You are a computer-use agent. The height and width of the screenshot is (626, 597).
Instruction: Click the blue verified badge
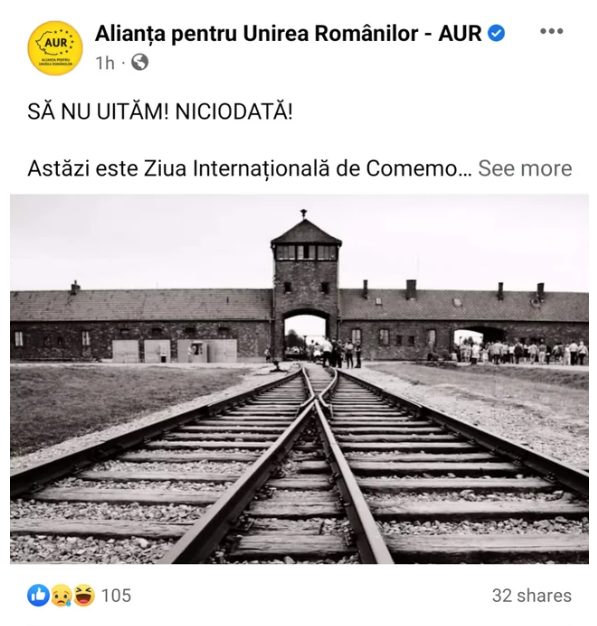coord(497,33)
